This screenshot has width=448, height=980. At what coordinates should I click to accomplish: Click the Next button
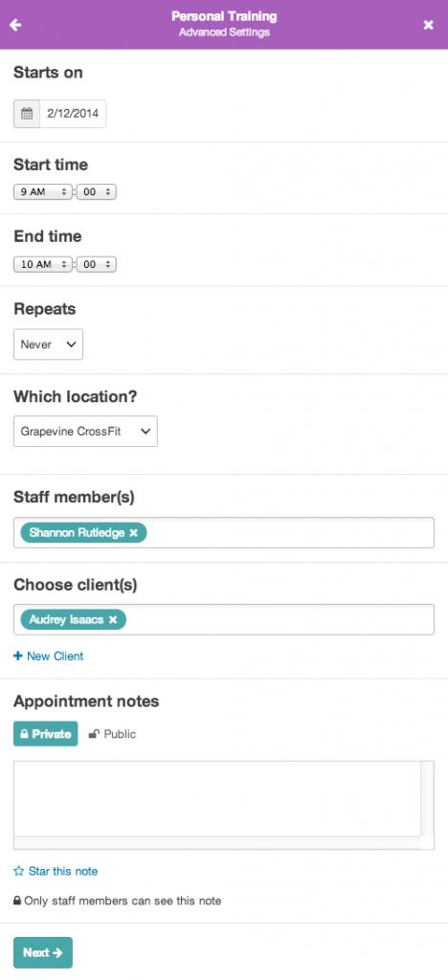coord(43,952)
